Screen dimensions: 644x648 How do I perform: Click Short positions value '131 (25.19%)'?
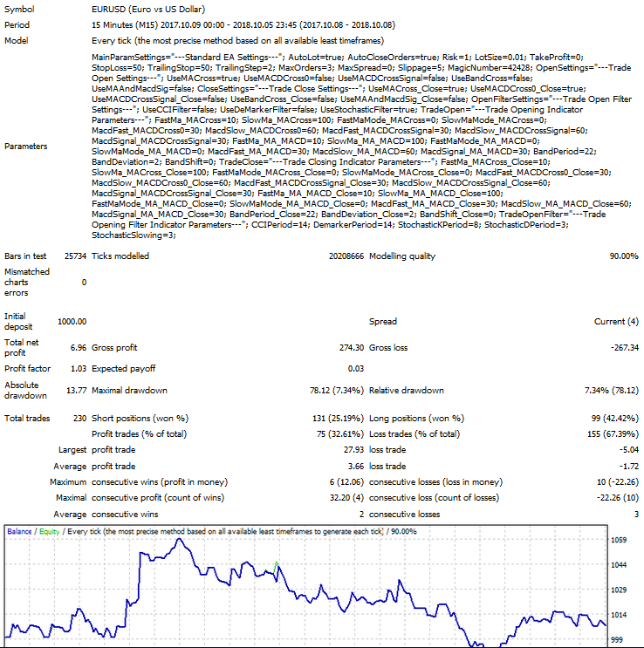coord(338,419)
